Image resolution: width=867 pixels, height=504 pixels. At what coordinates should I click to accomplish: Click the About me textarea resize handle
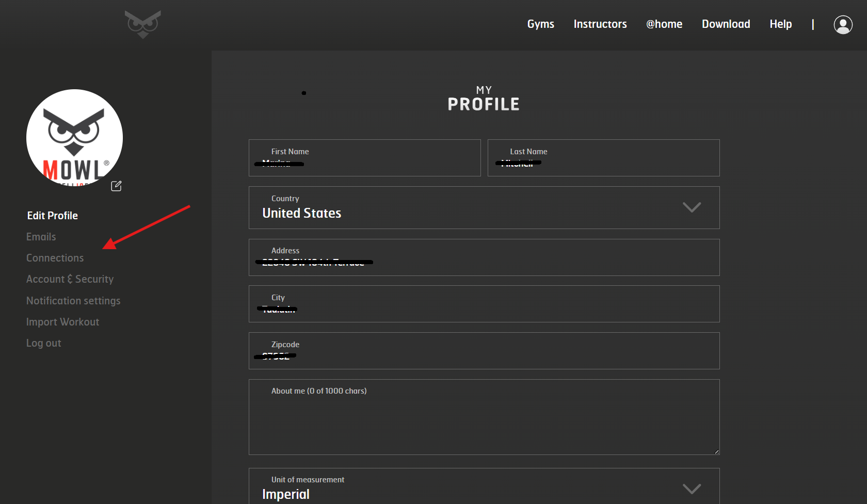[716, 451]
